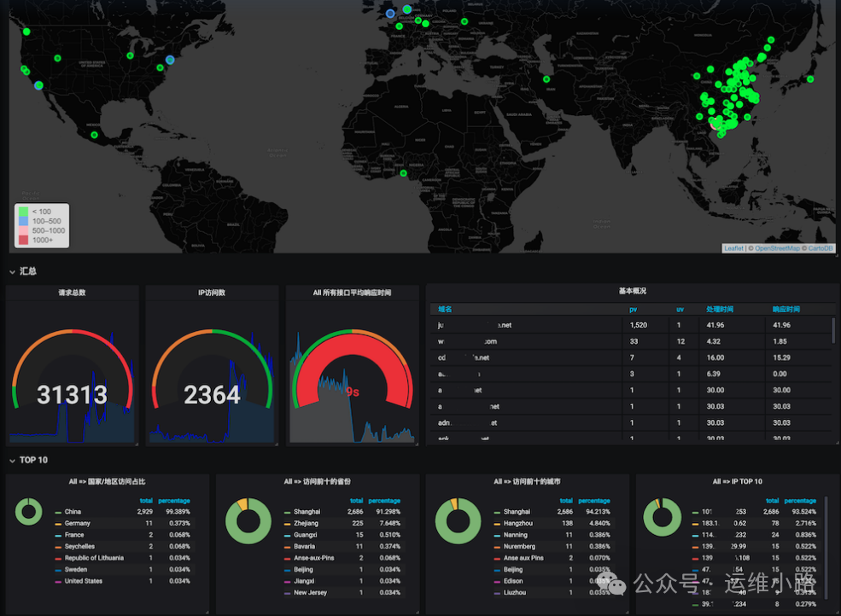
Task: Click the '6.39' table cell
Action: pos(713,374)
